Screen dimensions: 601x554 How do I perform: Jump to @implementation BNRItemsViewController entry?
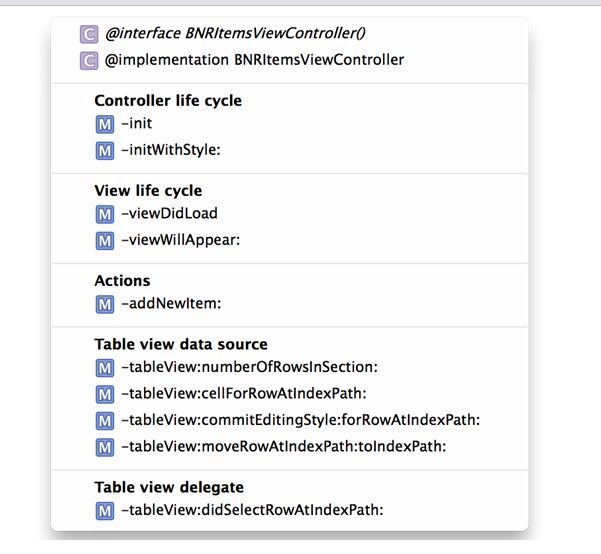coord(254,60)
